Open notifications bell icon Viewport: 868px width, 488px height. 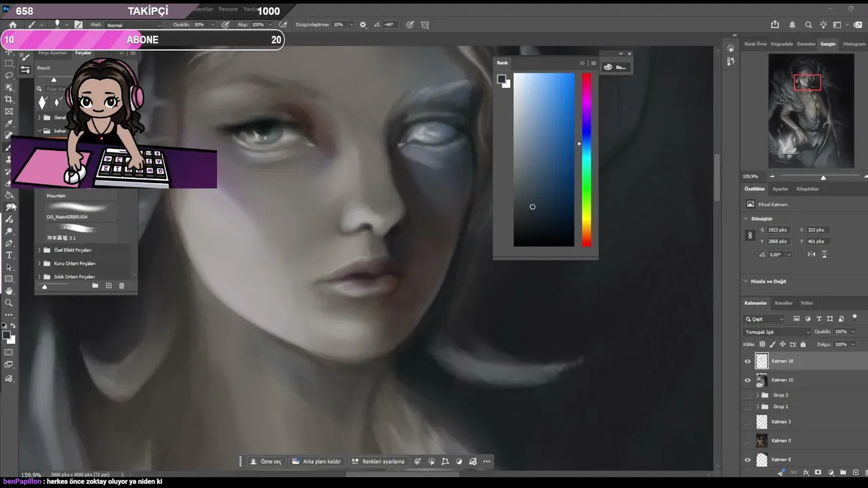coord(792,25)
